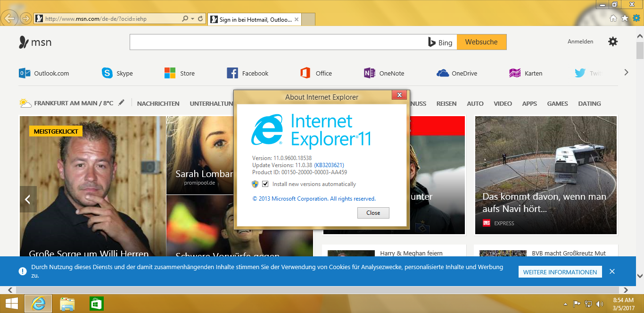The width and height of the screenshot is (644, 313).
Task: Expand more service shortcuts with right chevron
Action: click(626, 73)
